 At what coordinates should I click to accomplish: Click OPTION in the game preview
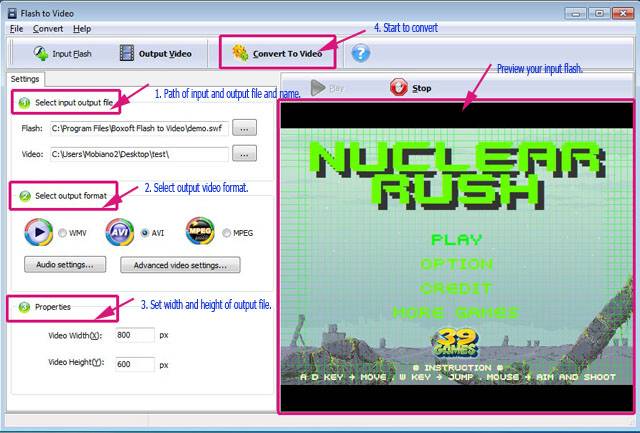[x=456, y=264]
